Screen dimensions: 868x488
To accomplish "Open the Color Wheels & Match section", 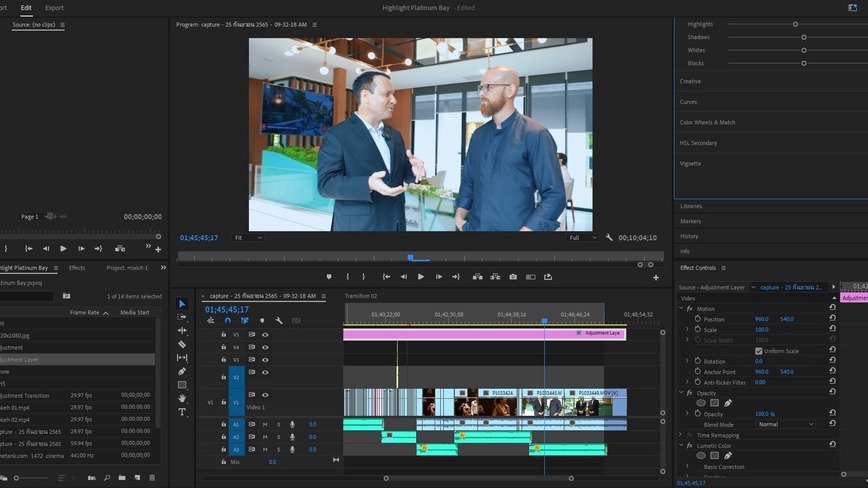I will (x=707, y=122).
